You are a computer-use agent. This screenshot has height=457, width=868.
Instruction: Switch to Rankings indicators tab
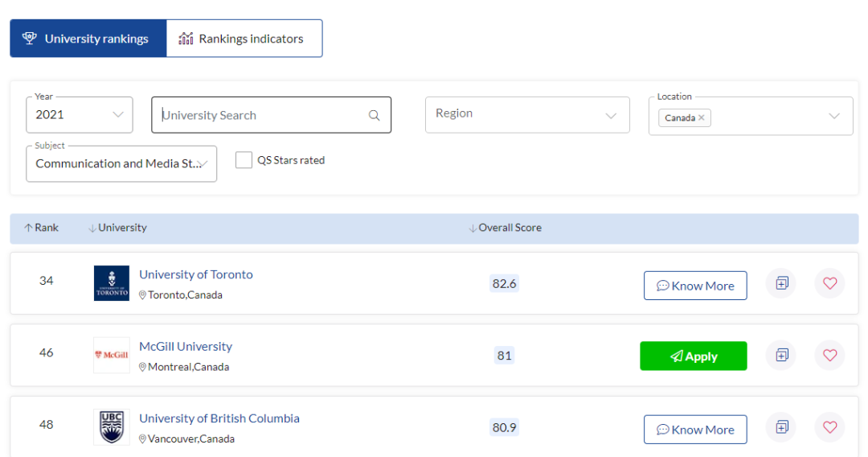[244, 39]
